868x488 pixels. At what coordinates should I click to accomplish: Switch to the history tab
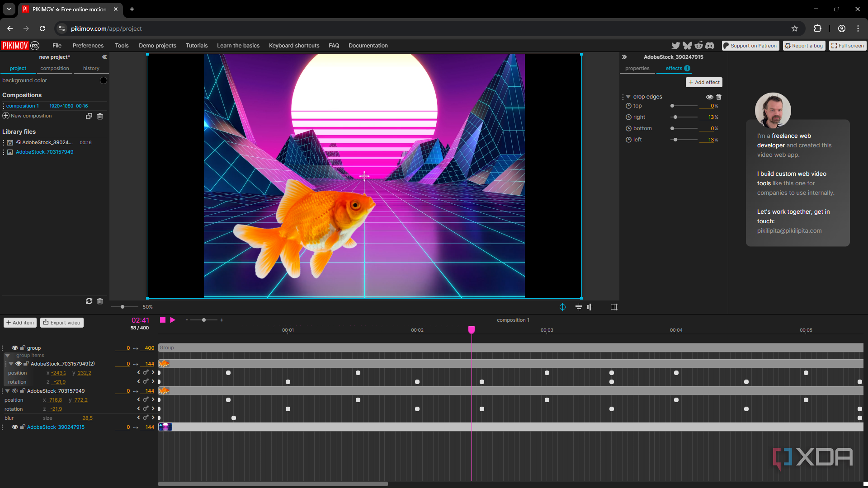91,68
